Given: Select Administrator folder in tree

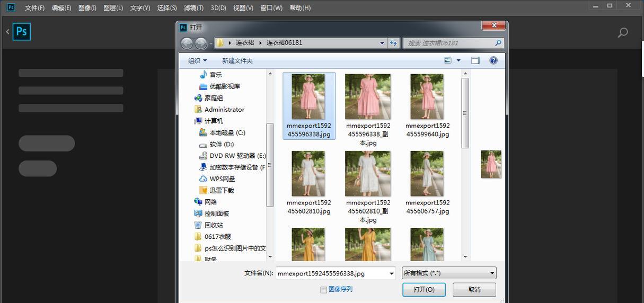Looking at the screenshot, I should 224,110.
